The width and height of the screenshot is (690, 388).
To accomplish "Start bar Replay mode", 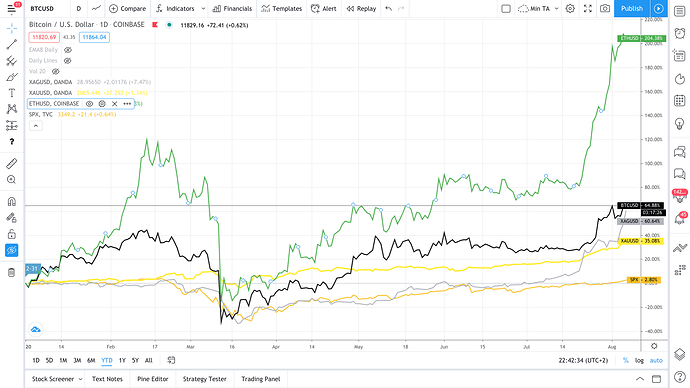I will [x=361, y=8].
